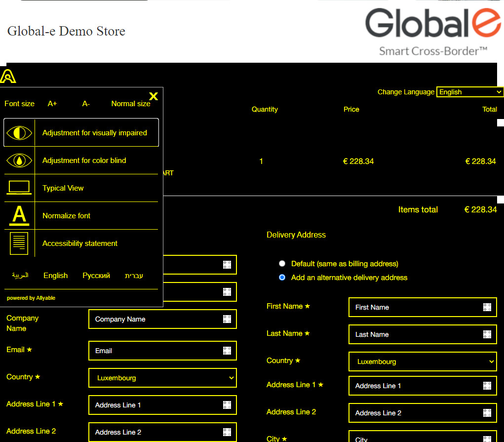Expand the delivery address Country dropdown
This screenshot has width=504, height=442.
(x=423, y=362)
